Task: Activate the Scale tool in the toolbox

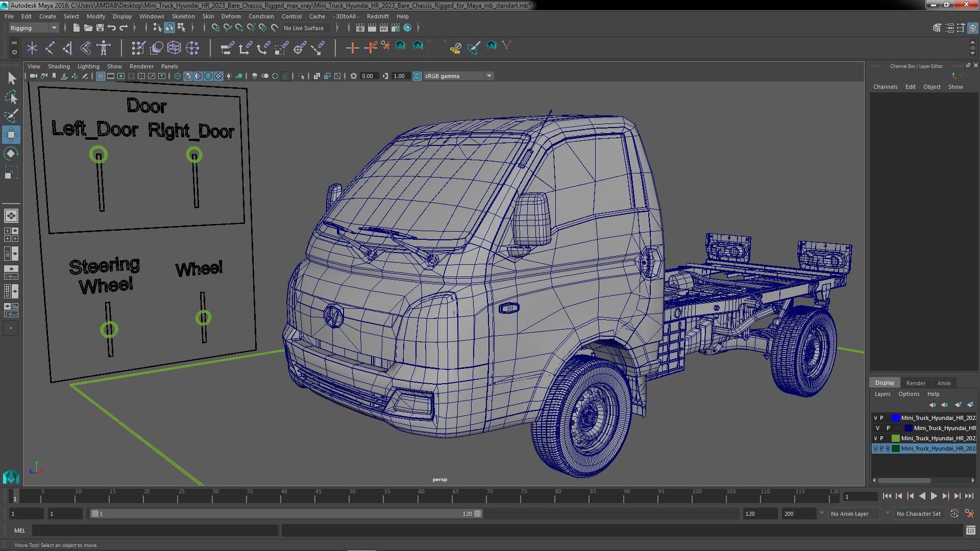Action: (x=11, y=172)
